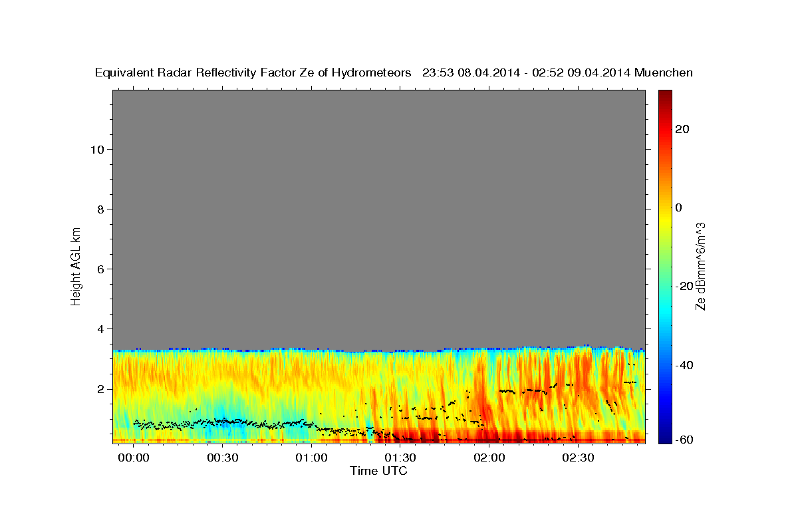Click the 'Height AGL km' axis label
The image size is (798, 532).
(x=76, y=265)
